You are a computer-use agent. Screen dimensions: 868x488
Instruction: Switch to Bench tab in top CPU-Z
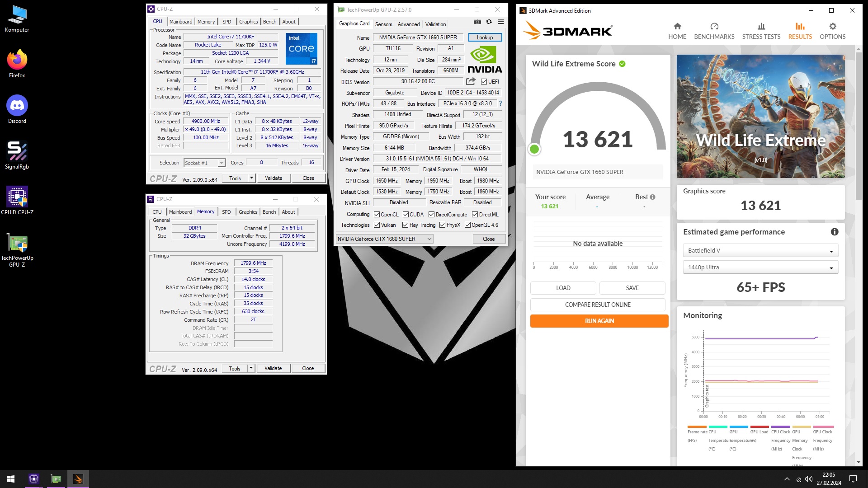(270, 22)
